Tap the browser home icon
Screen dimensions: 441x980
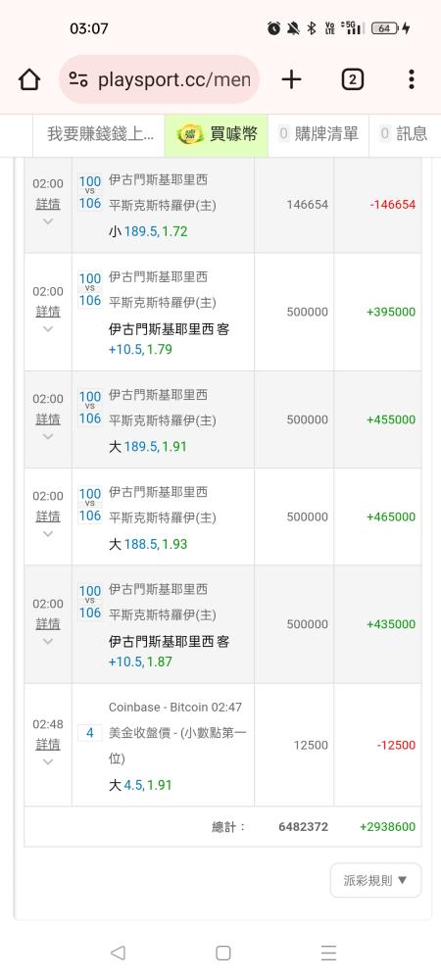[28, 79]
